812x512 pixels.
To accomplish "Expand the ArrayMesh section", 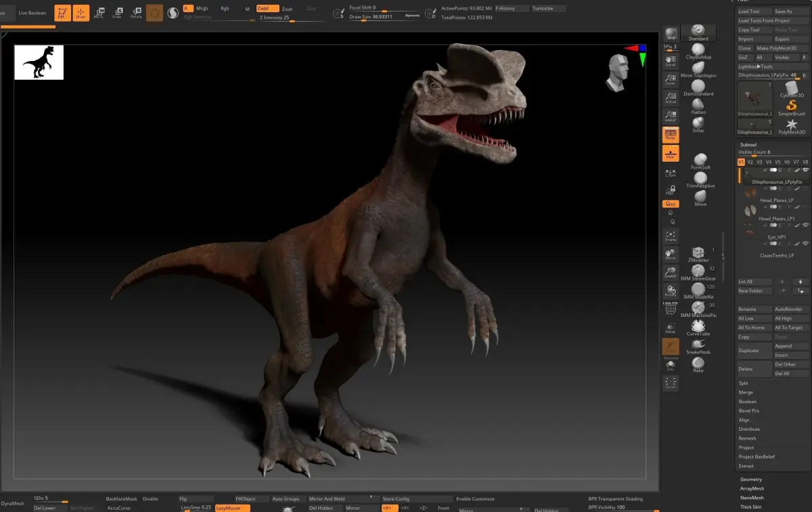I will [752, 488].
